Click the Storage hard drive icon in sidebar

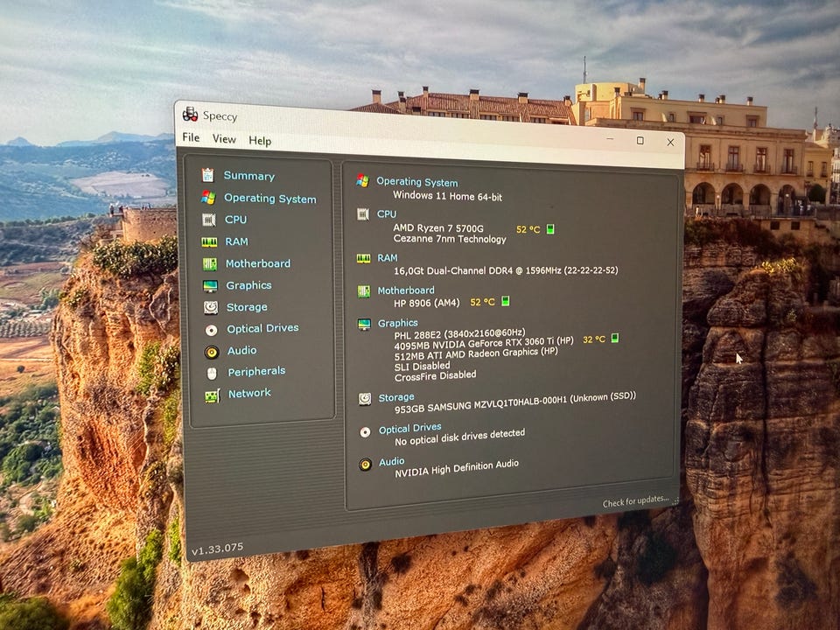[x=211, y=307]
